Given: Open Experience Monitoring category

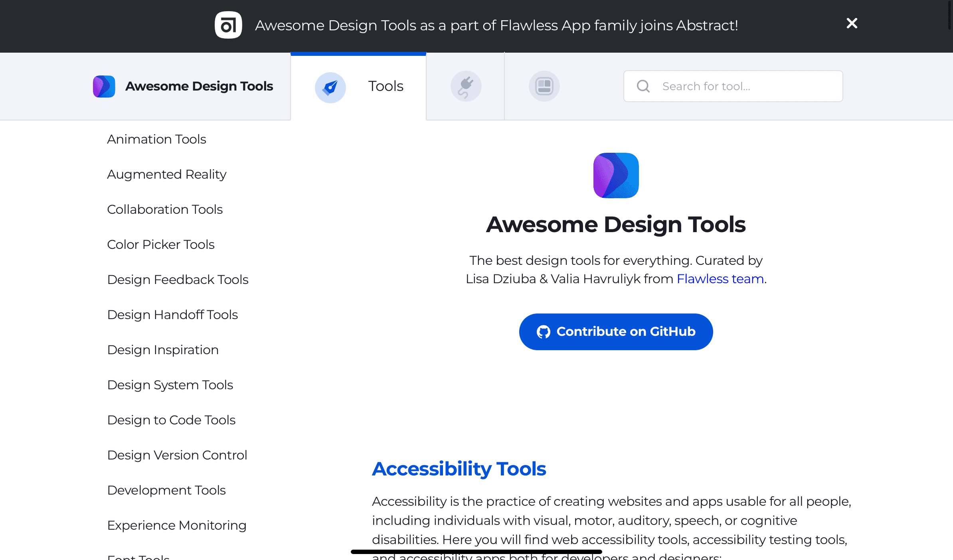Looking at the screenshot, I should pyautogui.click(x=177, y=525).
